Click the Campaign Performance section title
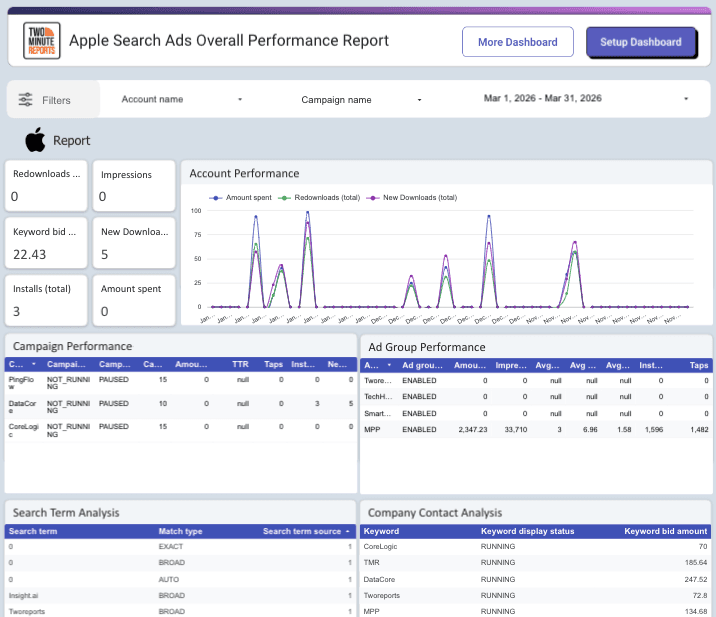 point(73,346)
